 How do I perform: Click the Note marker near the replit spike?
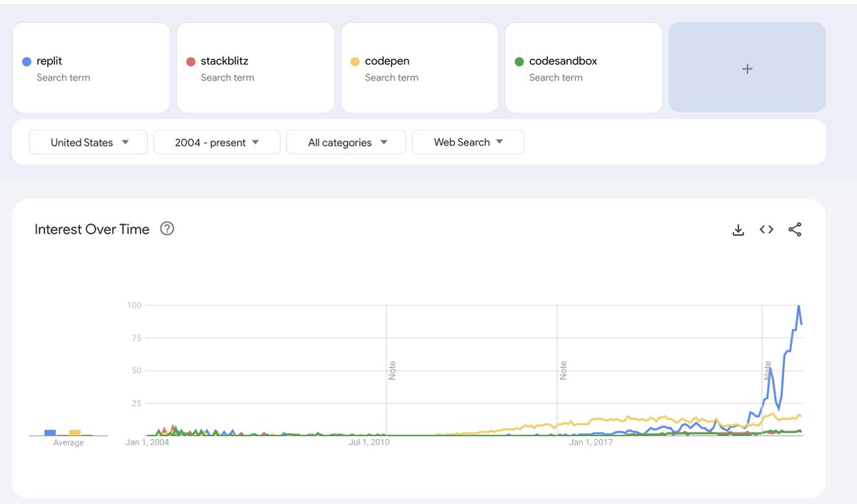pos(768,371)
